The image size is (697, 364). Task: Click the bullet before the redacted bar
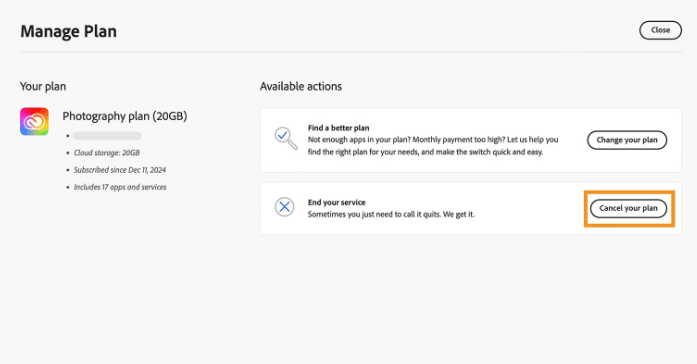point(68,136)
